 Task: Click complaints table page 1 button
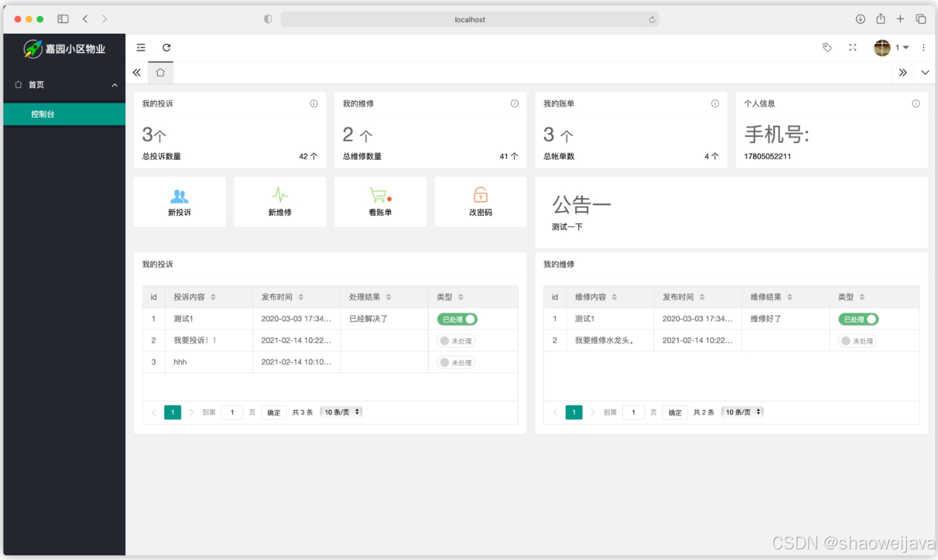173,412
